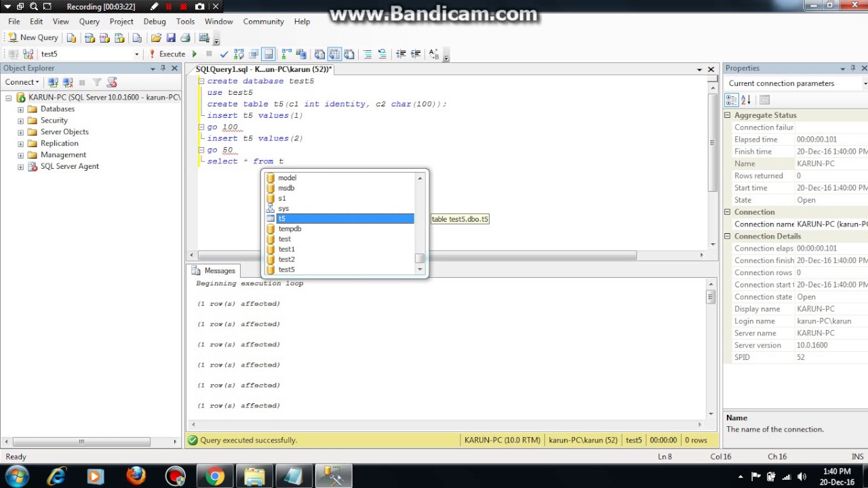Click the green Debug arrow

click(x=195, y=54)
